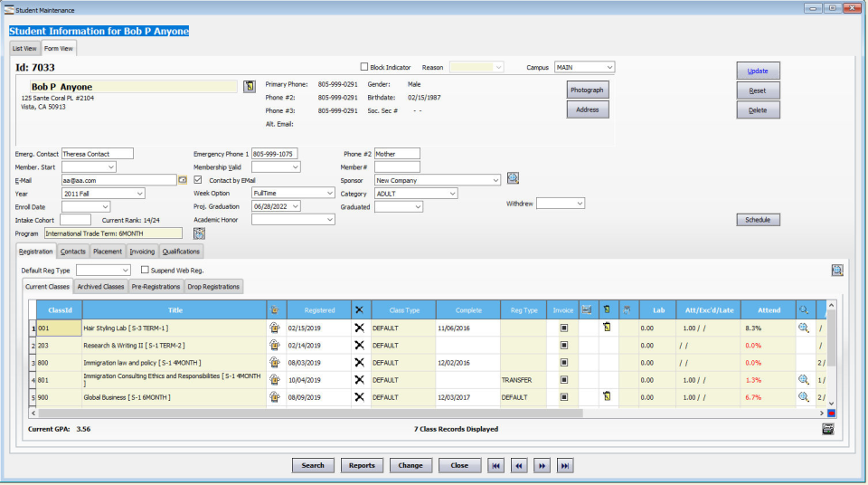Open the Placement tab

108,251
